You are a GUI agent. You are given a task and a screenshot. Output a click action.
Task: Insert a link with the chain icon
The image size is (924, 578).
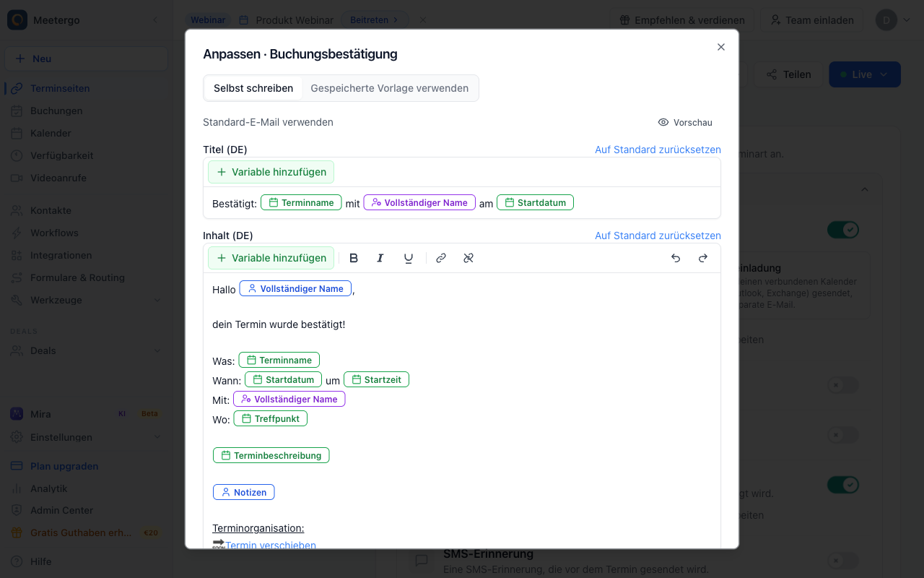click(x=441, y=258)
